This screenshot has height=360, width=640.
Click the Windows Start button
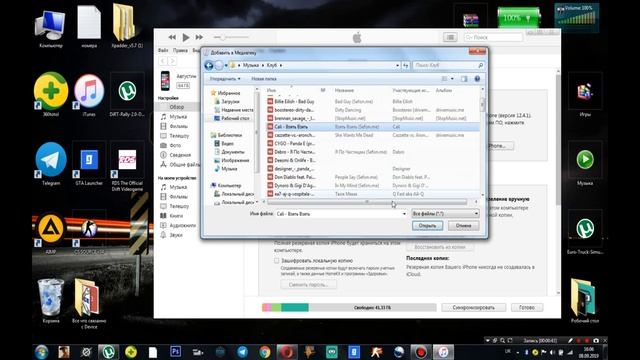(x=41, y=352)
